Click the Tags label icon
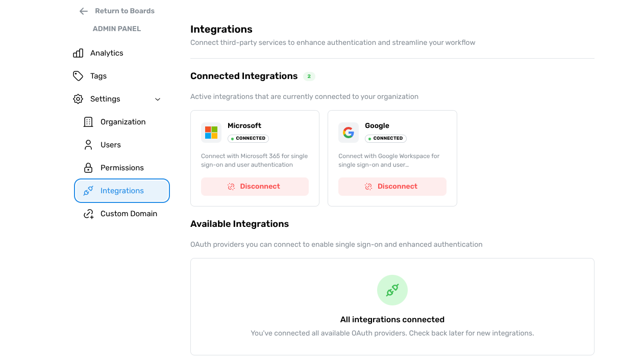The width and height of the screenshot is (644, 362). click(78, 76)
